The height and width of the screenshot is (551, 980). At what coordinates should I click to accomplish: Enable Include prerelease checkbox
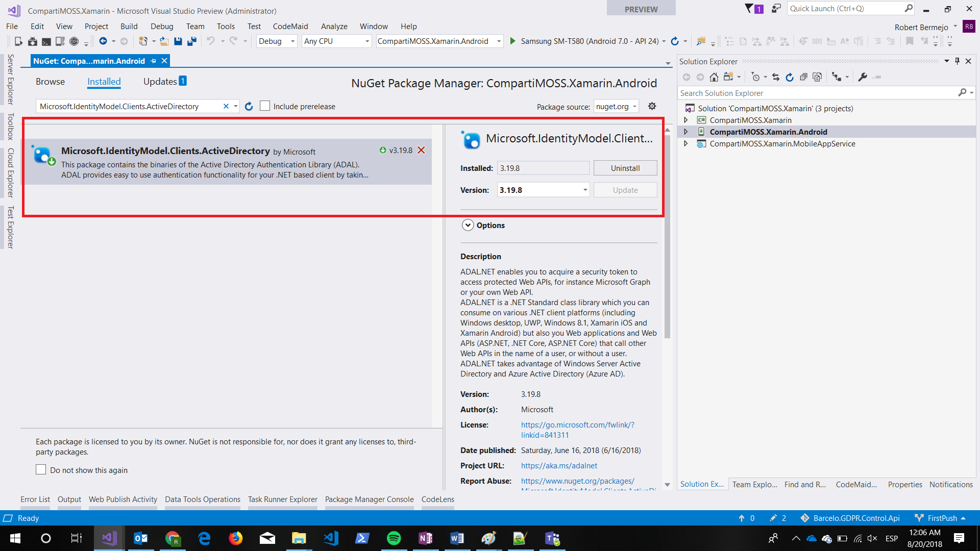(265, 106)
